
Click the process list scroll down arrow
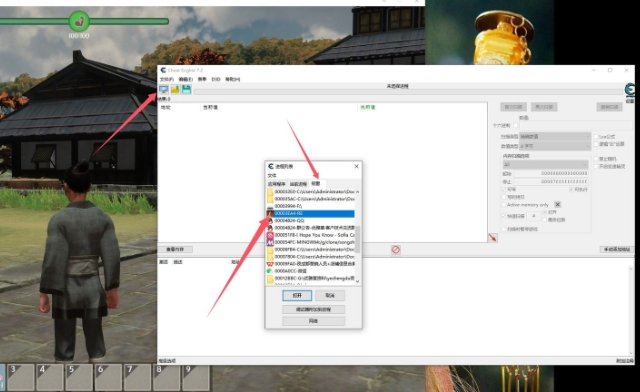[358, 281]
